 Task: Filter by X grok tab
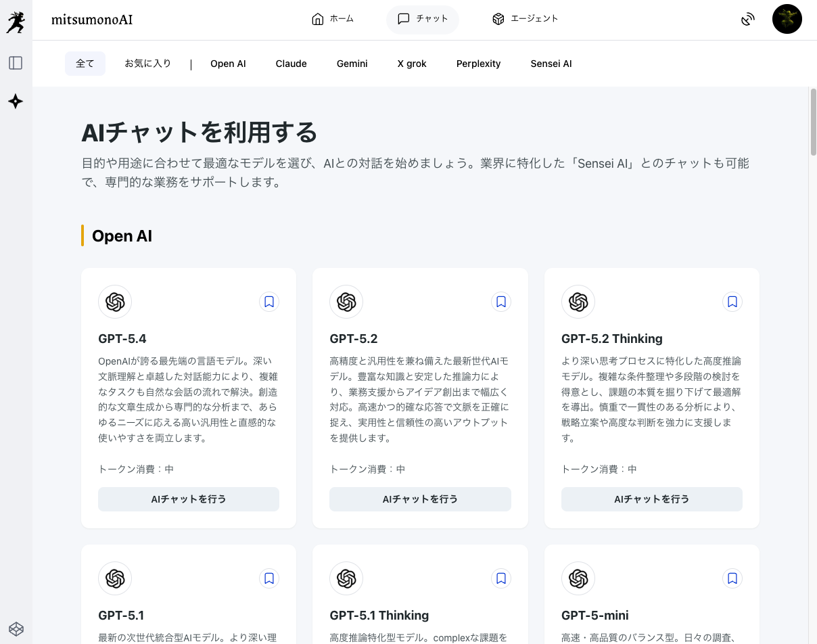coord(412,64)
